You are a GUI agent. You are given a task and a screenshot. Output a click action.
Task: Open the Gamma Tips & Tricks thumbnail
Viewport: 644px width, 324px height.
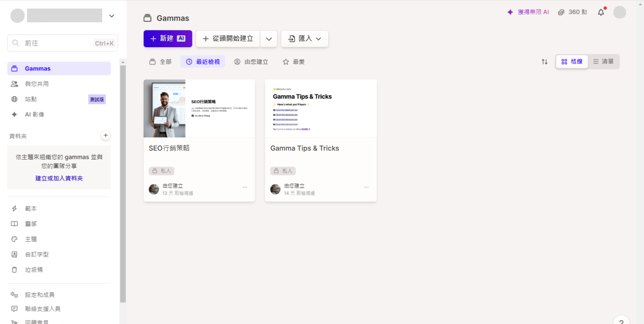(x=321, y=109)
